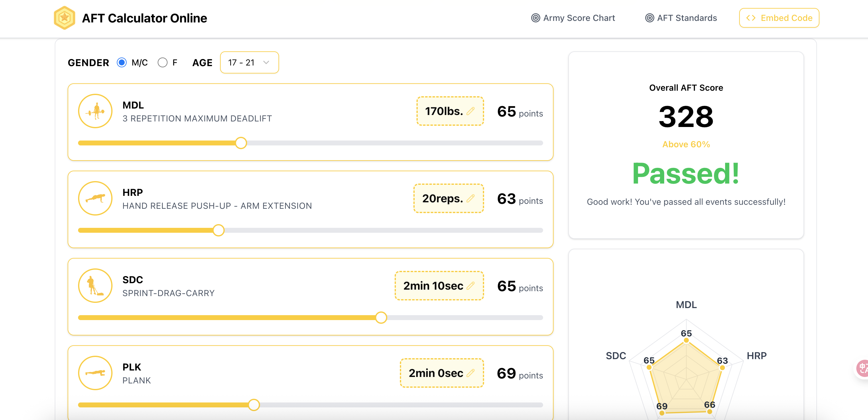Select the M/C gender radio button
This screenshot has width=868, height=420.
(122, 62)
